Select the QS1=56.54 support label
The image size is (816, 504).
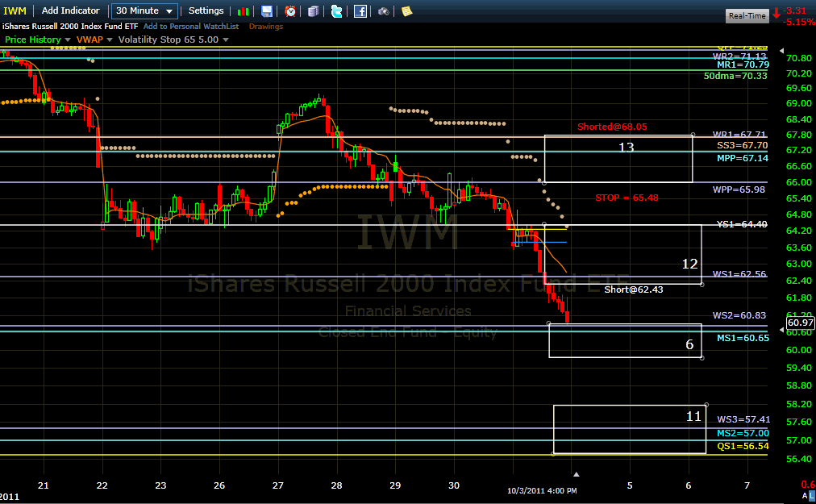[743, 446]
